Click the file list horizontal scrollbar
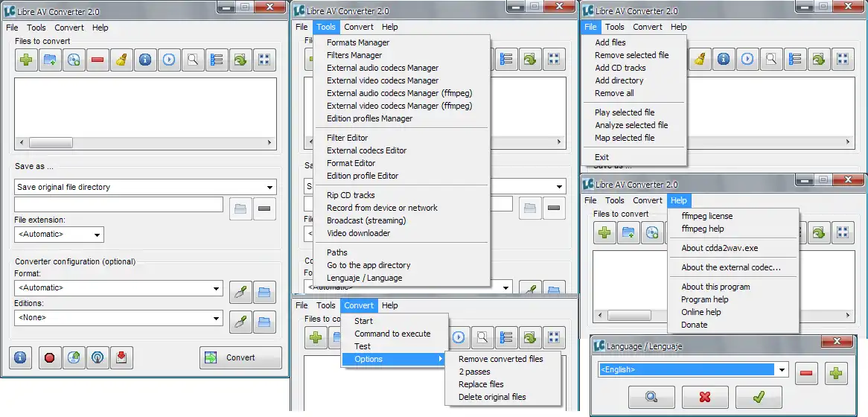Screen dimensions: 868x417 [x=145, y=143]
